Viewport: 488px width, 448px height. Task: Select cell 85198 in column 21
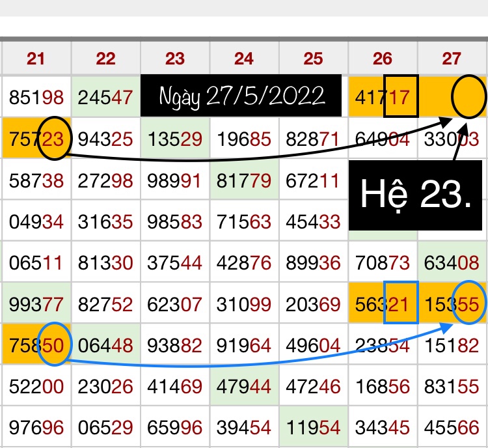pos(36,98)
